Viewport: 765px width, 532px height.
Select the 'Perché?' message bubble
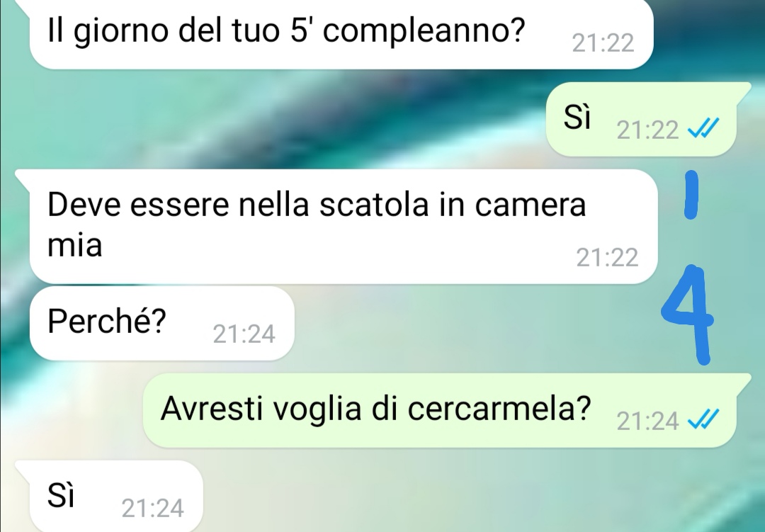pyautogui.click(x=162, y=324)
